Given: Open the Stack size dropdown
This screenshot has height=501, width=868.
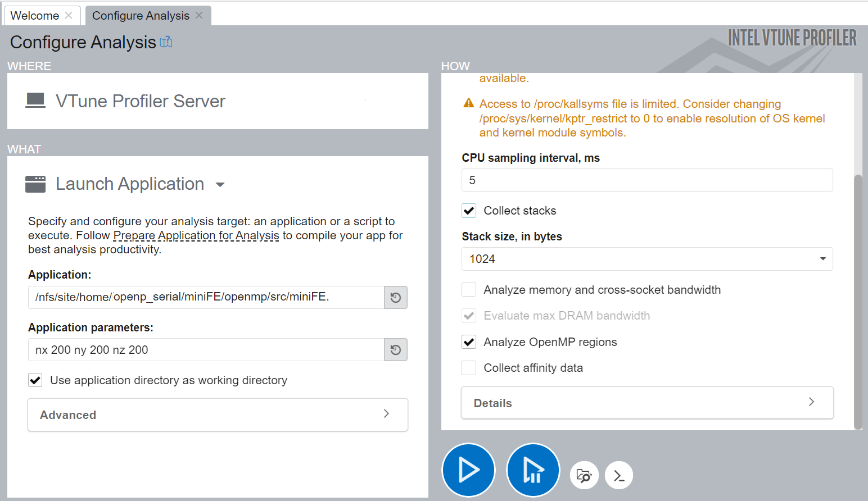Looking at the screenshot, I should (647, 259).
